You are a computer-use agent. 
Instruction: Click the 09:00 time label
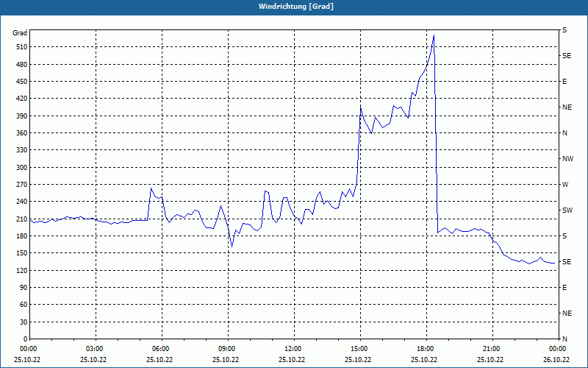click(229, 349)
